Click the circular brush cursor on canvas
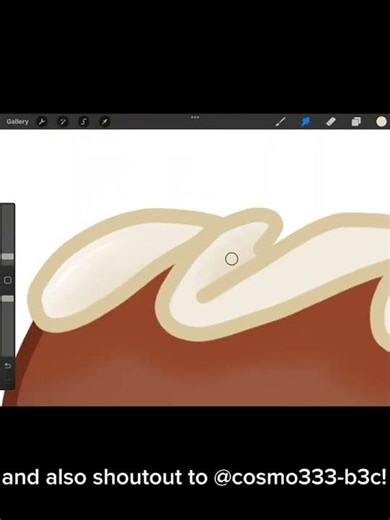The image size is (390, 520). click(232, 259)
